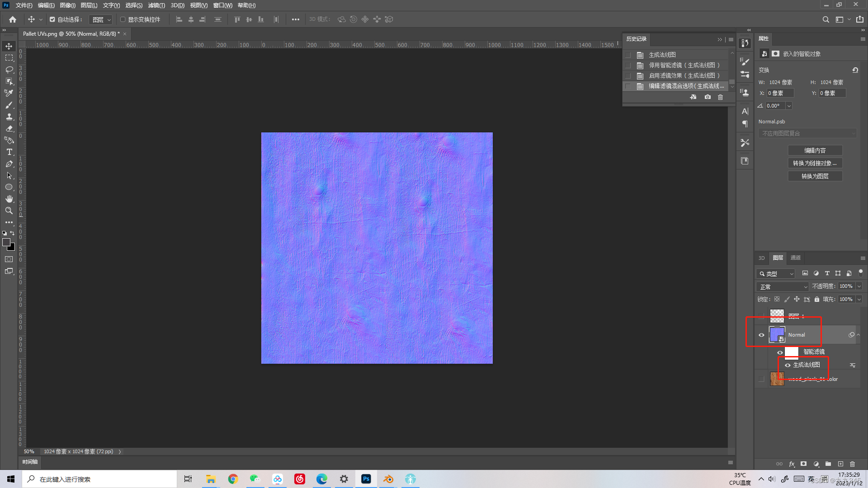
Task: Select the Lasso tool
Action: coord(9,70)
